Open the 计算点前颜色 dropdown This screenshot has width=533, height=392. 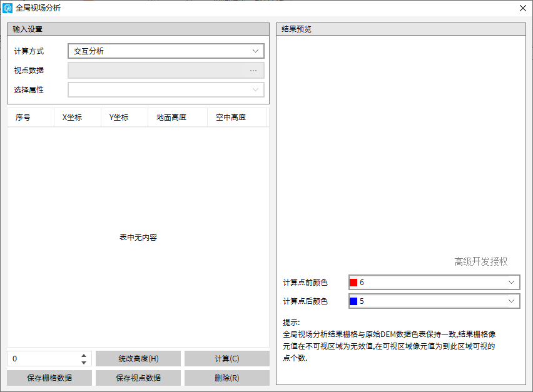(434, 283)
